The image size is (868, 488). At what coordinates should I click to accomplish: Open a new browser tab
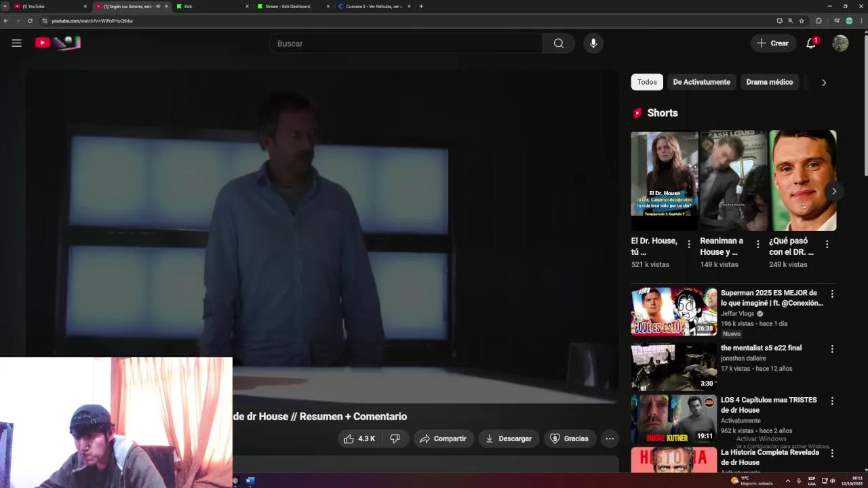click(x=421, y=6)
